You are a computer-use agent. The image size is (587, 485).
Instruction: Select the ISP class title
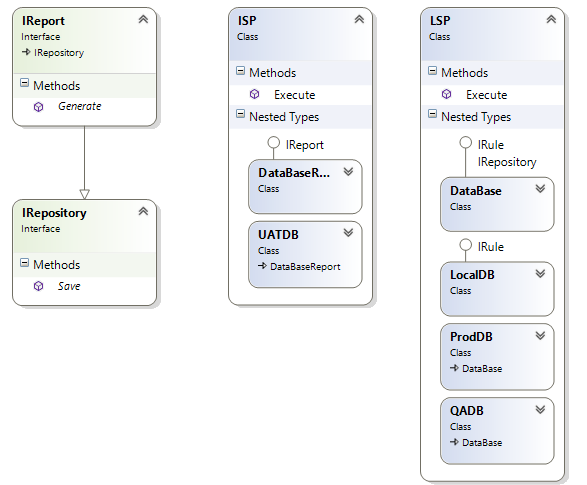point(247,21)
